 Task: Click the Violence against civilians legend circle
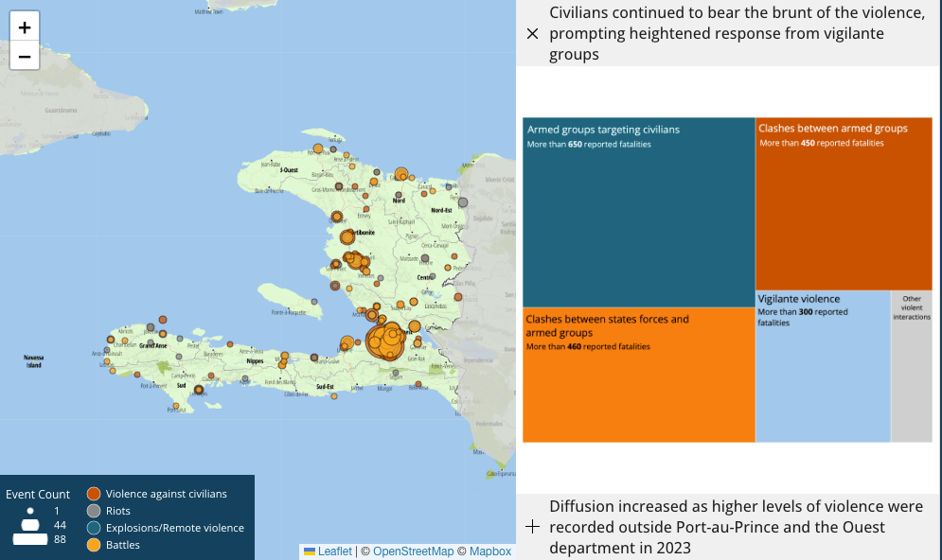(x=94, y=494)
